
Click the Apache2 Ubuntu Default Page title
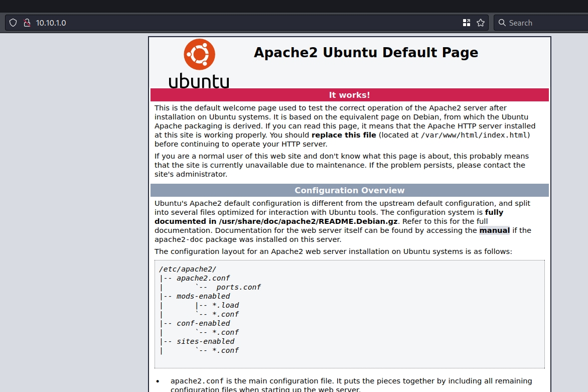366,53
